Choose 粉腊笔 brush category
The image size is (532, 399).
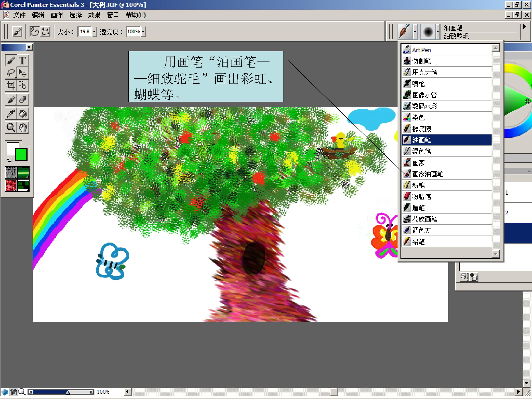(x=447, y=197)
